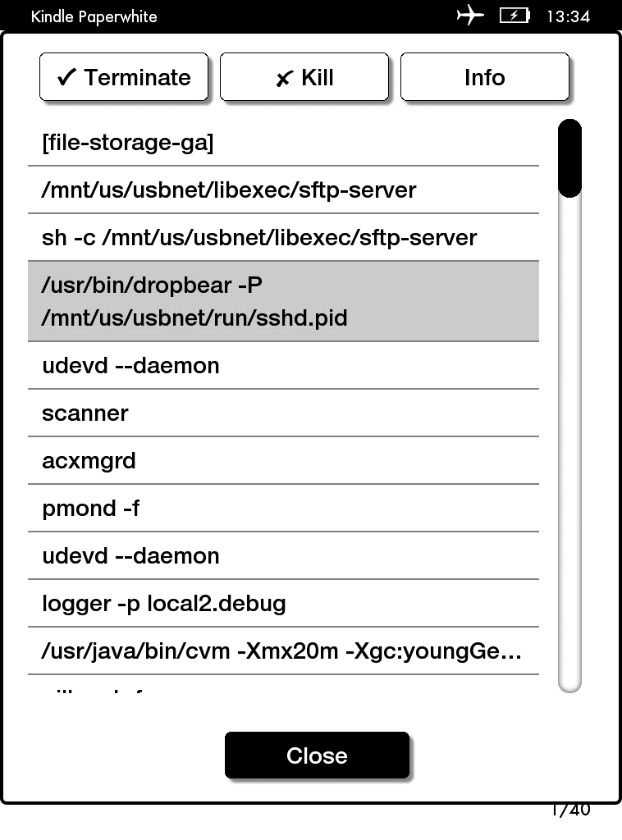Select logger -p local2.debug process
This screenshot has height=840, width=622.
(283, 604)
